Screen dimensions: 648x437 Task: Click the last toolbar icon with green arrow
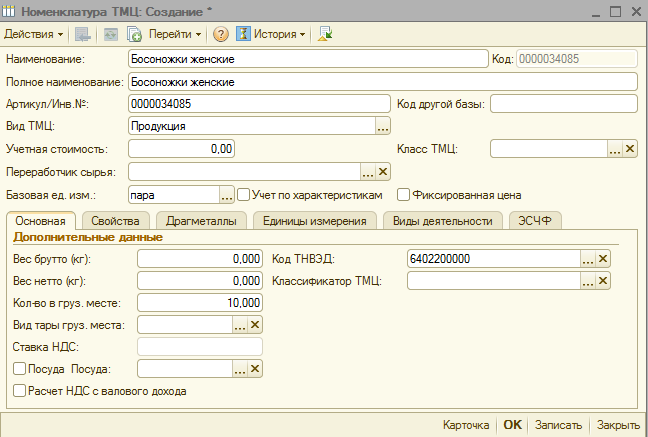pyautogui.click(x=325, y=34)
